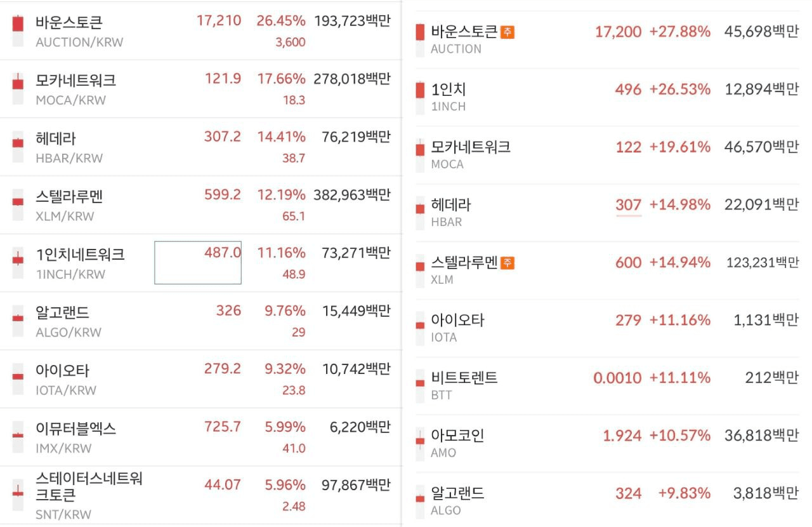Select the 스테이터스네트워크토큰 SNT/KRW row

(x=200, y=495)
